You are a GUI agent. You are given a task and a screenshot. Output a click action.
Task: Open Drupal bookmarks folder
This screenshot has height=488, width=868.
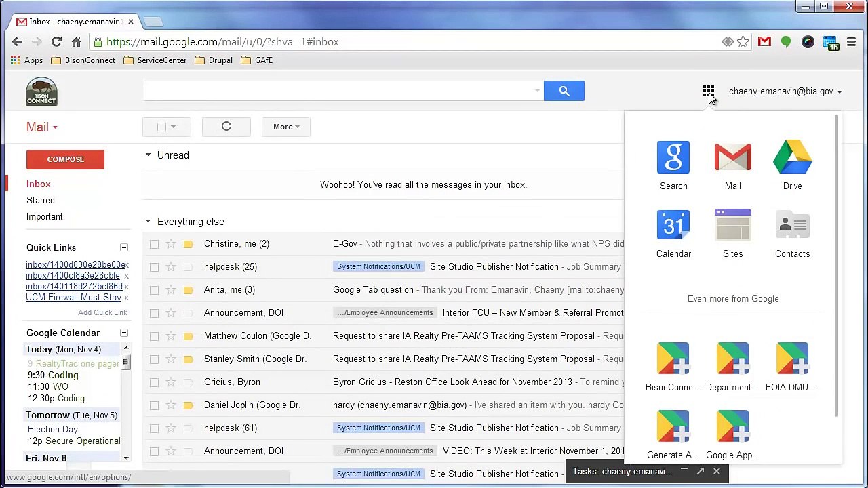click(x=214, y=60)
